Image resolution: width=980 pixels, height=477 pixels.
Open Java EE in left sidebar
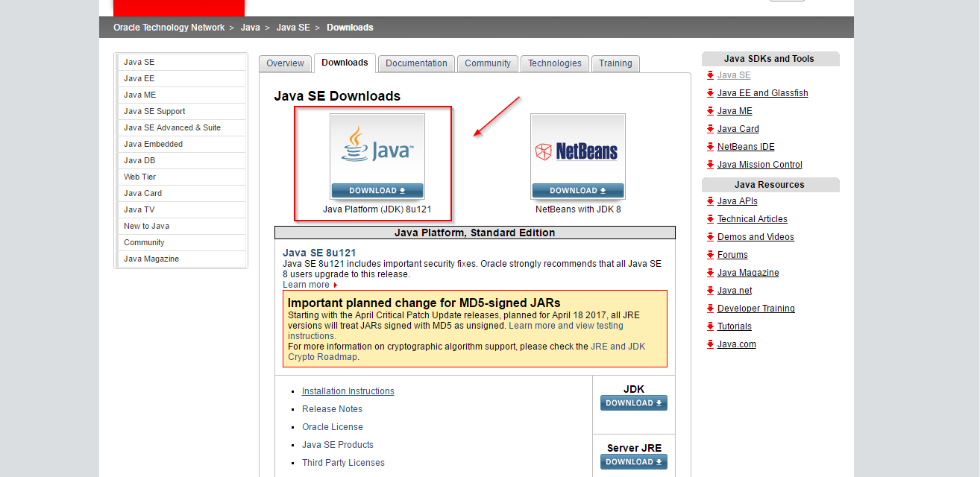coord(181,78)
